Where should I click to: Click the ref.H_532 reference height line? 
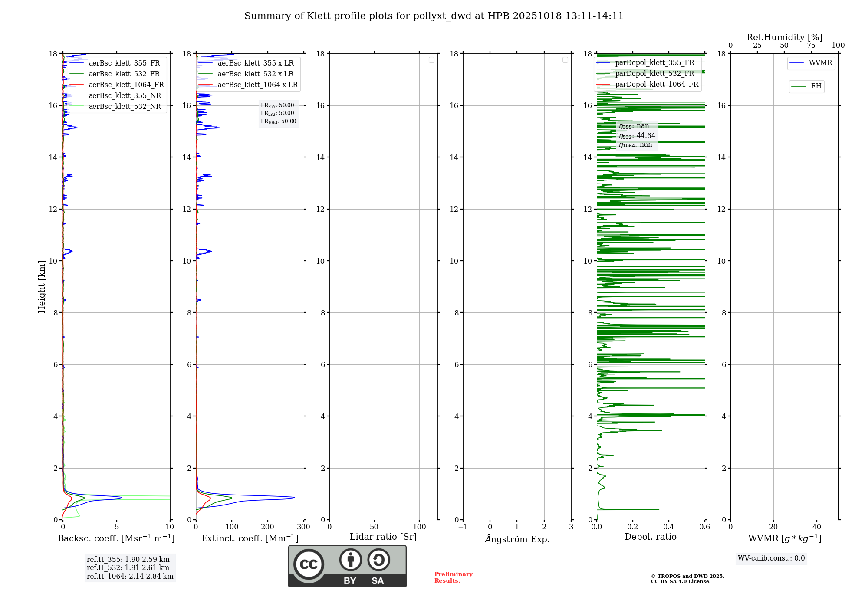(128, 567)
